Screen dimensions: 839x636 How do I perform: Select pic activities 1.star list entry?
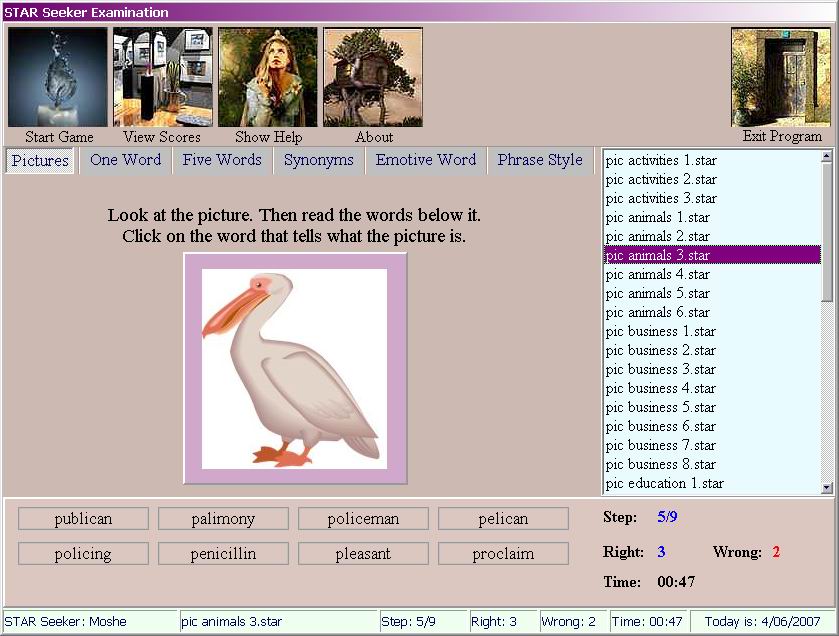661,160
